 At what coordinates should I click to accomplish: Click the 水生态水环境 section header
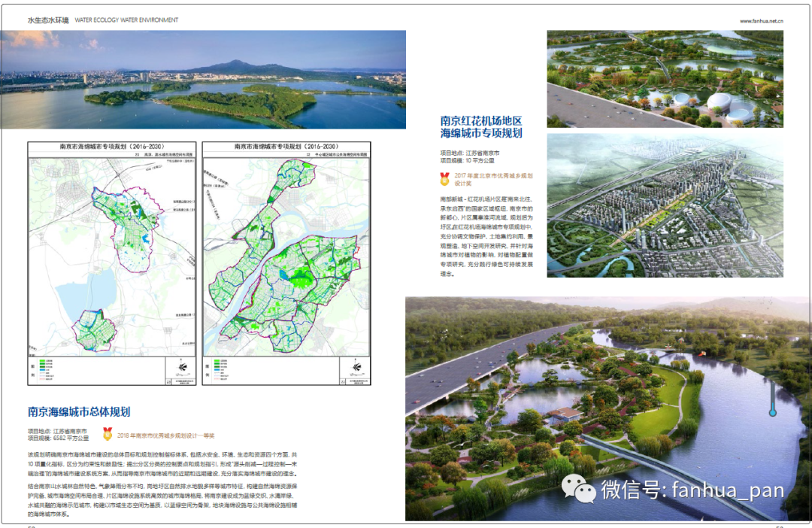click(x=47, y=20)
